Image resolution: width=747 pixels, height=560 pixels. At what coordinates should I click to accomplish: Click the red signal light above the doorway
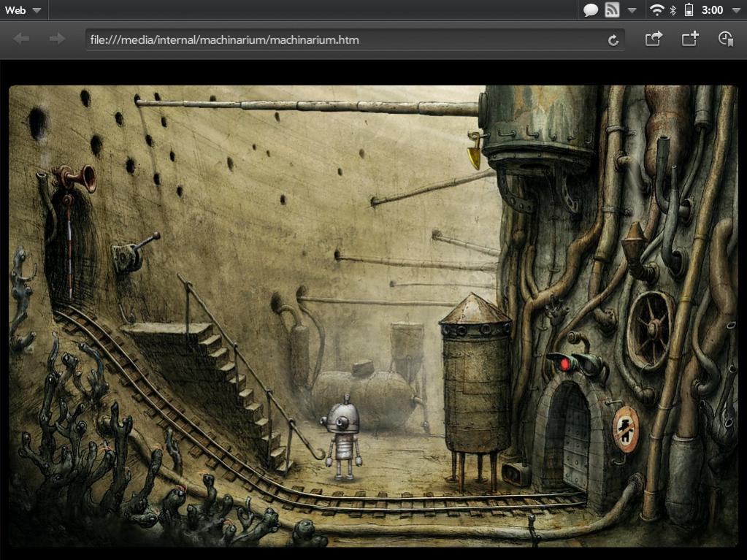coord(562,363)
